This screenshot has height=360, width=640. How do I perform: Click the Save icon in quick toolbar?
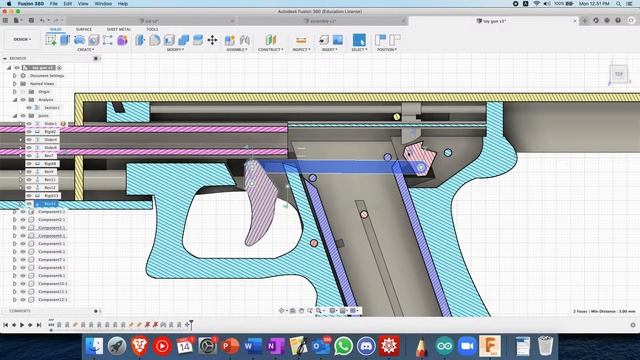(x=31, y=20)
